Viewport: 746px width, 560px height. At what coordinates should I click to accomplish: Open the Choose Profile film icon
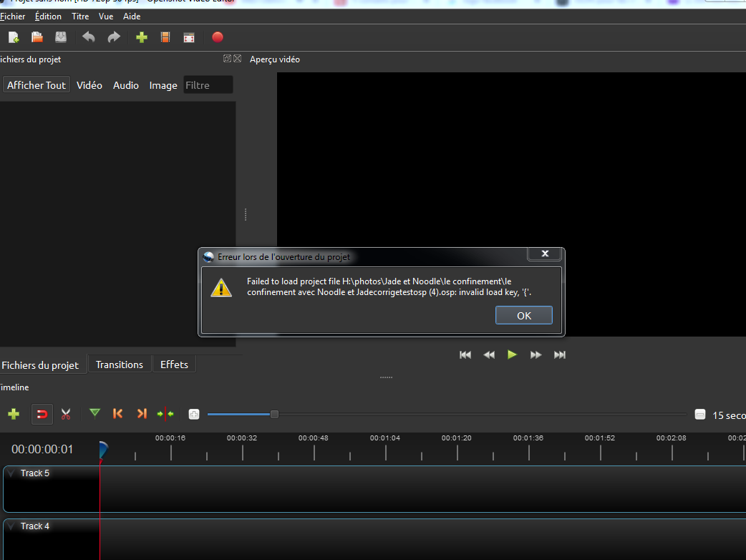point(165,37)
